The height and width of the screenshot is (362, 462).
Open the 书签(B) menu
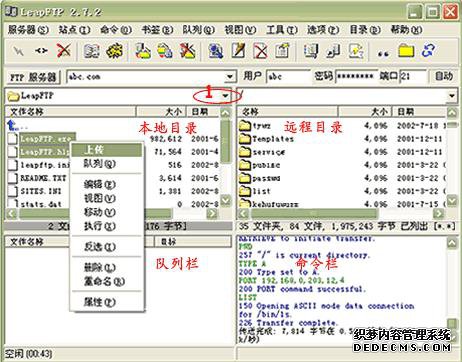[157, 30]
